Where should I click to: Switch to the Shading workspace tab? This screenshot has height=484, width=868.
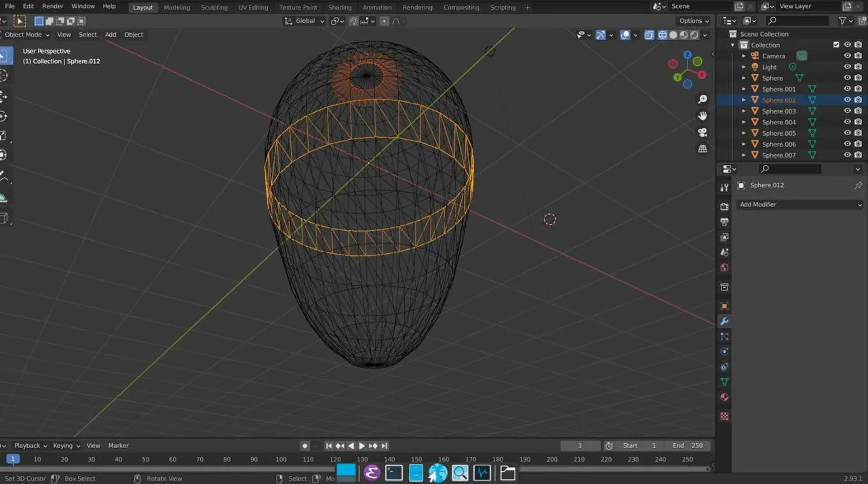click(x=340, y=7)
